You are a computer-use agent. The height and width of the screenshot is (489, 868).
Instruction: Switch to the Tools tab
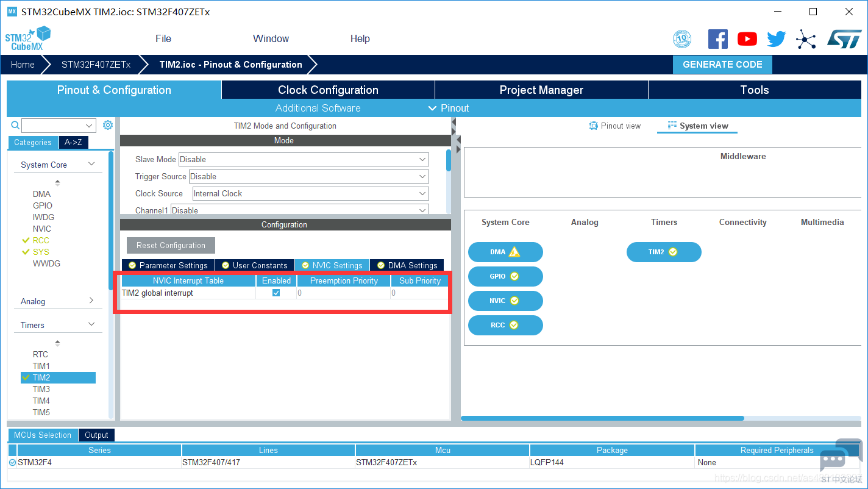pyautogui.click(x=755, y=90)
